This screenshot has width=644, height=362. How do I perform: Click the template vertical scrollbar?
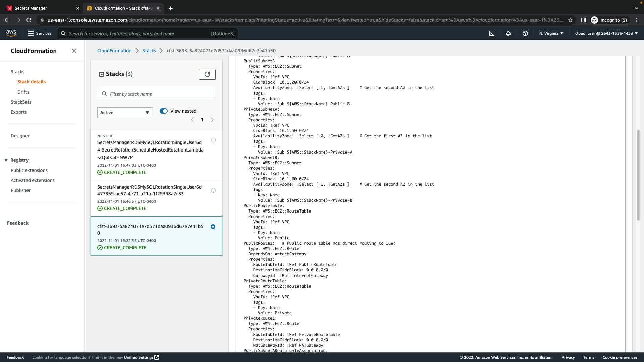point(638,174)
